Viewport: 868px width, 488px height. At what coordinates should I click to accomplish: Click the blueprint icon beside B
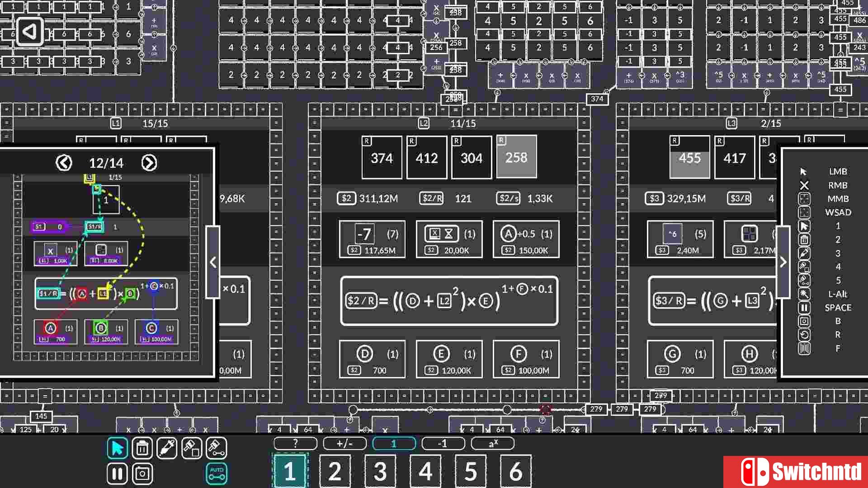804,321
